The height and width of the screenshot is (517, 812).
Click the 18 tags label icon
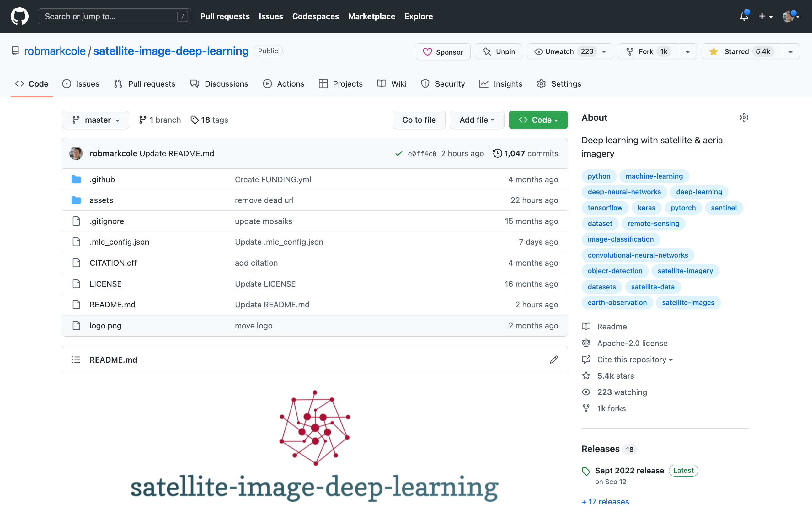(x=195, y=120)
